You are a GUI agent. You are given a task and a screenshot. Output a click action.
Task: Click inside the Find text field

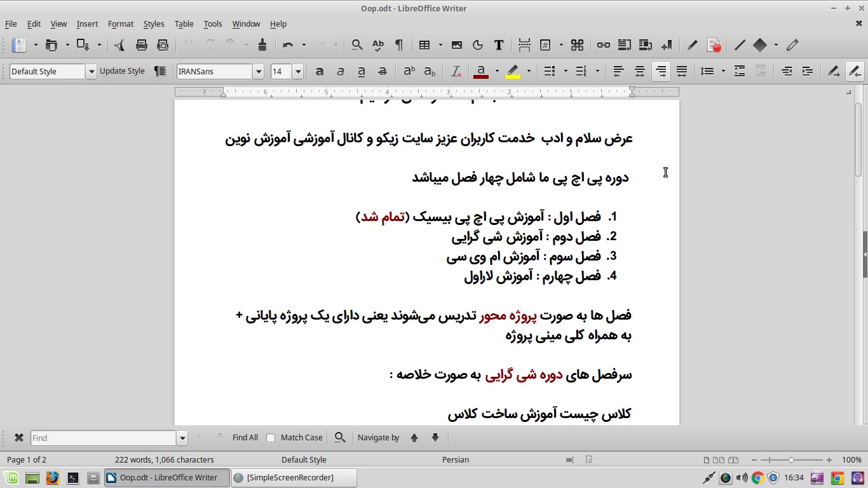[x=104, y=438]
